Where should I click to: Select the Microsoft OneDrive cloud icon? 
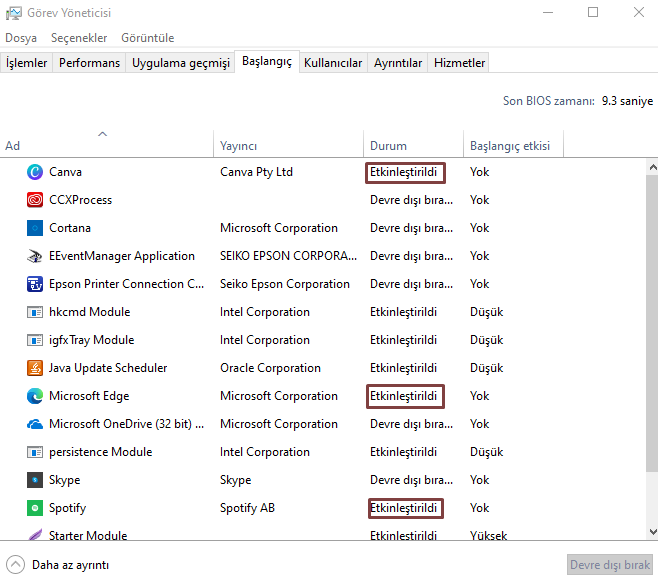pos(35,424)
